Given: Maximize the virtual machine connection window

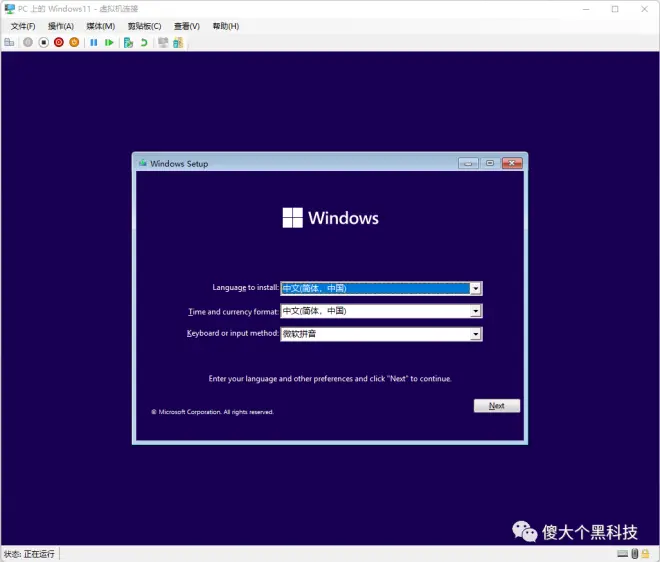Looking at the screenshot, I should pos(615,9).
